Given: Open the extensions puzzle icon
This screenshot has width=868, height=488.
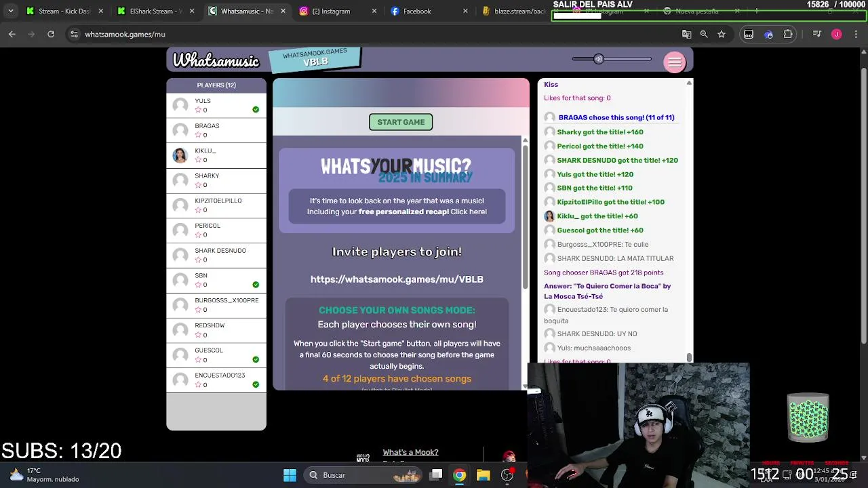Looking at the screenshot, I should pos(788,34).
